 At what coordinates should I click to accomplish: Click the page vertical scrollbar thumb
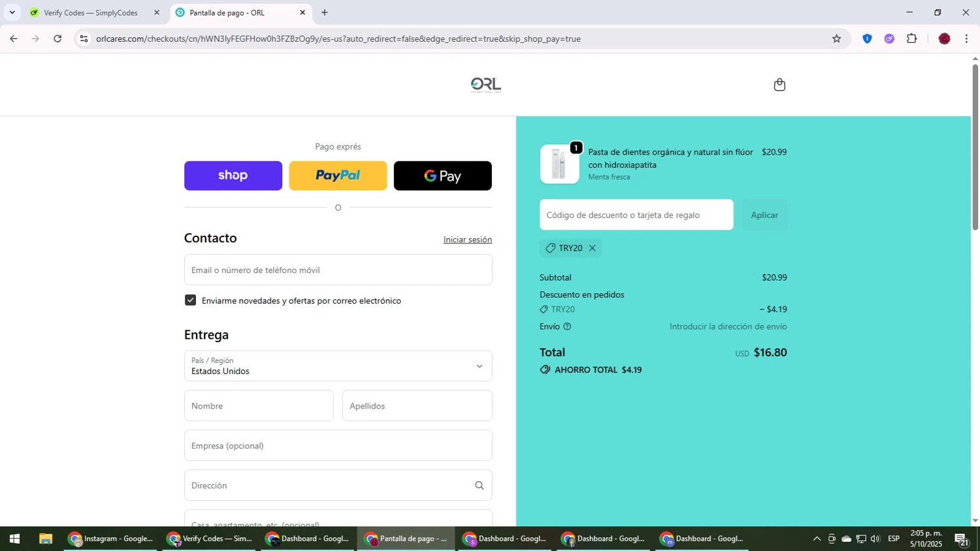click(x=975, y=146)
